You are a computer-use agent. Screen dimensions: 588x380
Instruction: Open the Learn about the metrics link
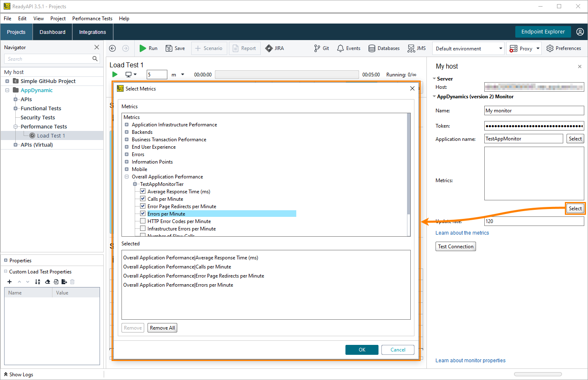click(x=462, y=233)
